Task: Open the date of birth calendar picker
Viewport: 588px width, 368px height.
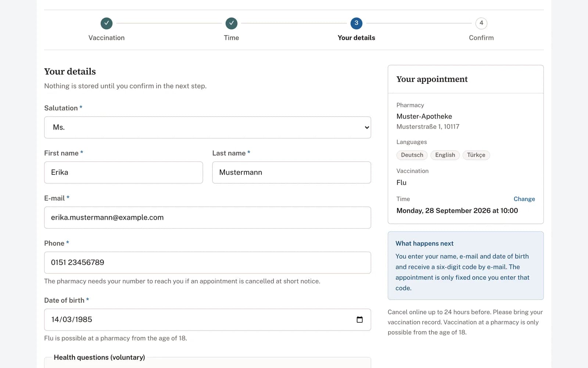Action: coord(360,319)
